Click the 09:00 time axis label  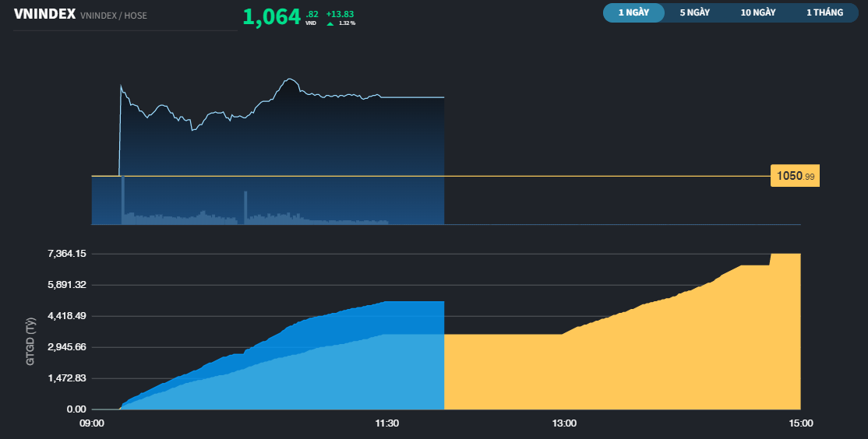point(92,423)
